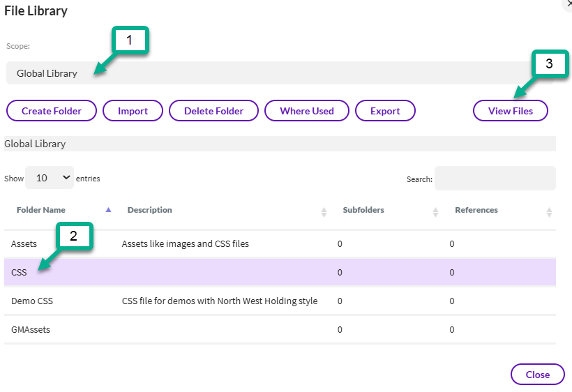
Task: Select the GMAssets folder row
Action: (x=31, y=330)
